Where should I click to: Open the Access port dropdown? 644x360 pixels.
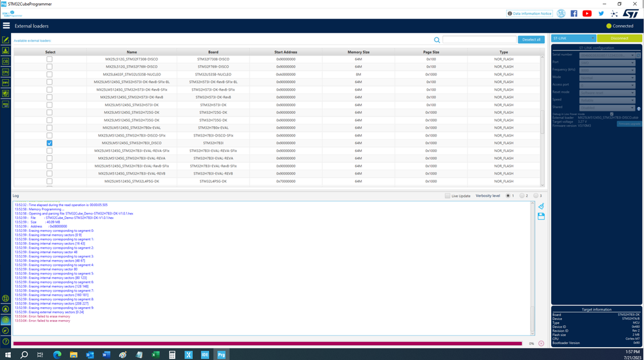click(x=607, y=85)
